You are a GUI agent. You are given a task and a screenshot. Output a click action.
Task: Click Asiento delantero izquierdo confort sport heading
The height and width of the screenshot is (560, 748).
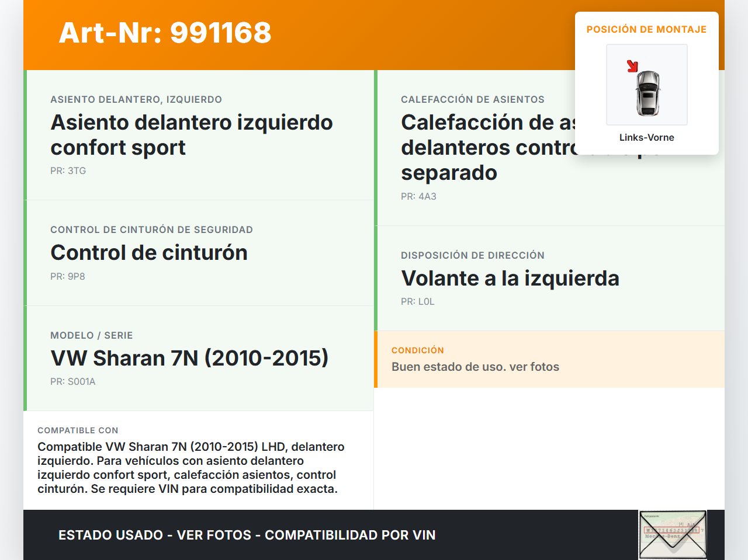192,135
